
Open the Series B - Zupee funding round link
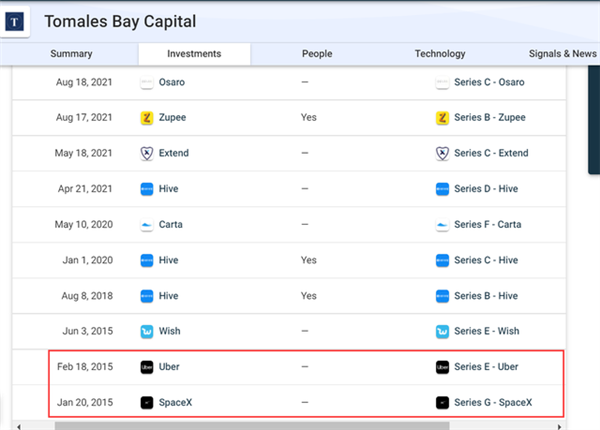[490, 118]
